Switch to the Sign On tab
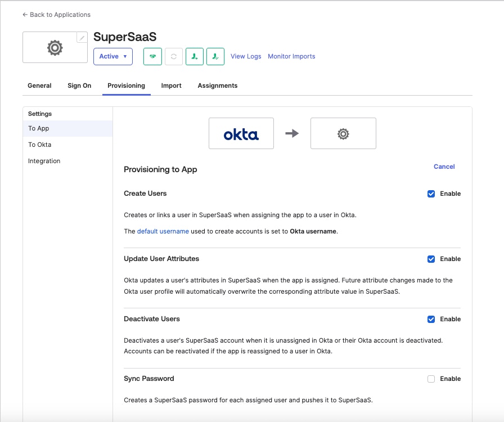Image resolution: width=504 pixels, height=422 pixels. 79,86
